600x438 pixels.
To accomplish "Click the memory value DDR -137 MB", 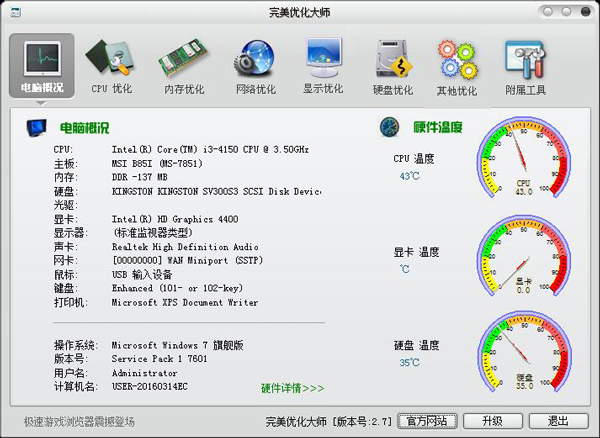I will pyautogui.click(x=139, y=177).
